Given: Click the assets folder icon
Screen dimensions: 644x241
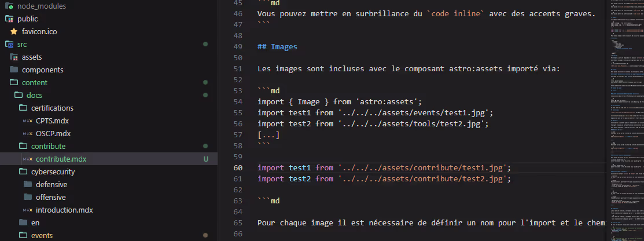Looking at the screenshot, I should 13,57.
